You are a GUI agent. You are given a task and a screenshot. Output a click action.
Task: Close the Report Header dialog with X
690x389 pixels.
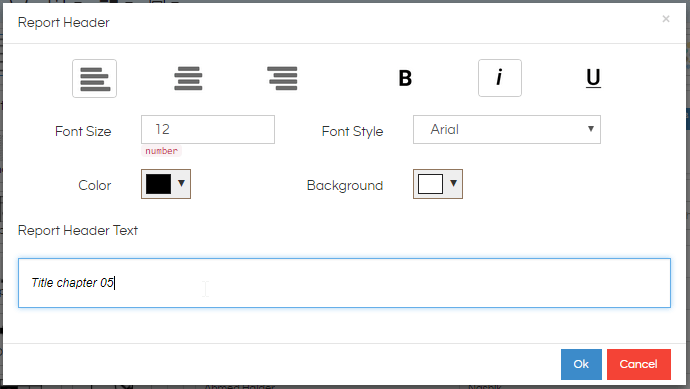[x=666, y=19]
